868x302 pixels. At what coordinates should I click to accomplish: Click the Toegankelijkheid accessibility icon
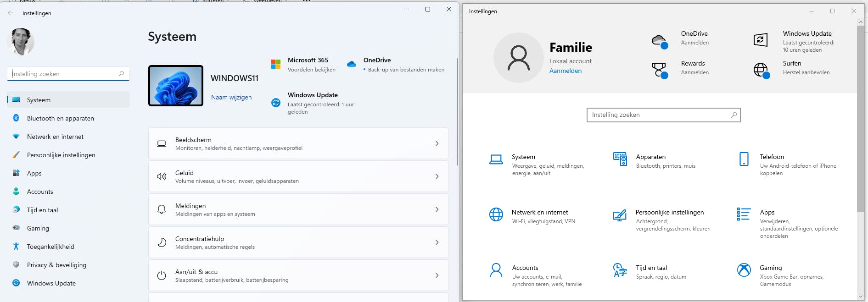(x=16, y=247)
